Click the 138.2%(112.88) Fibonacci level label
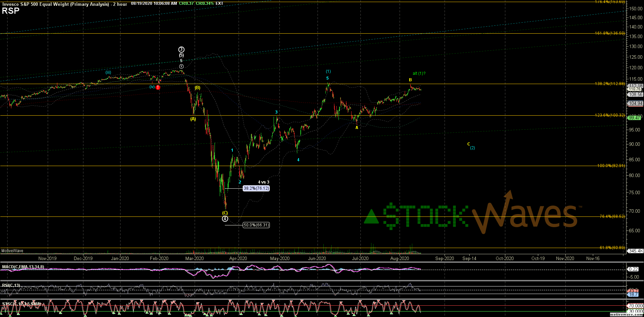644x317 pixels. pos(610,84)
